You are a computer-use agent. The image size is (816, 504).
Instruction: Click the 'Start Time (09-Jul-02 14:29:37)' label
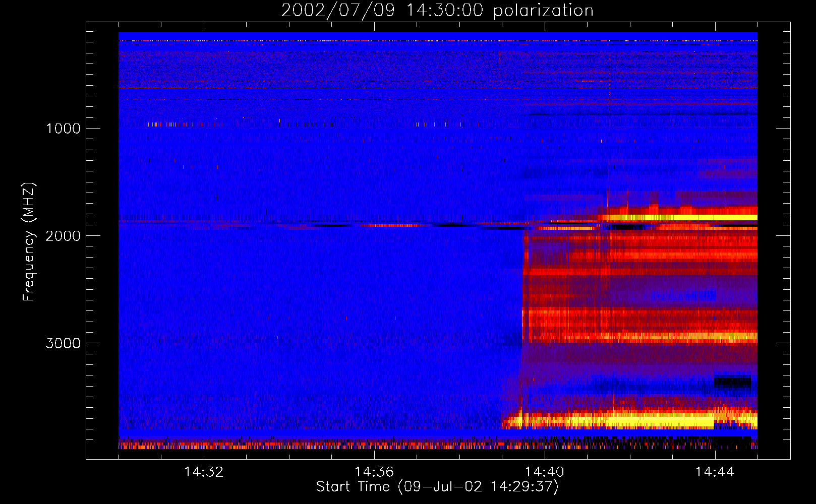tap(437, 487)
